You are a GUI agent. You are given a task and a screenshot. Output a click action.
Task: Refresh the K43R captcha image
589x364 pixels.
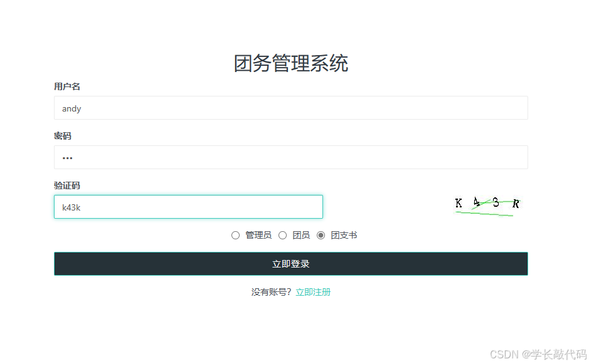(487, 206)
